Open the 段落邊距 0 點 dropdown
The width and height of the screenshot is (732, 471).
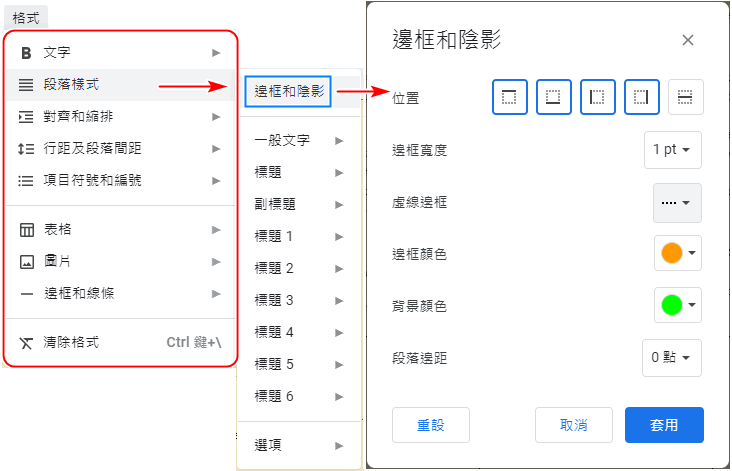(x=671, y=358)
